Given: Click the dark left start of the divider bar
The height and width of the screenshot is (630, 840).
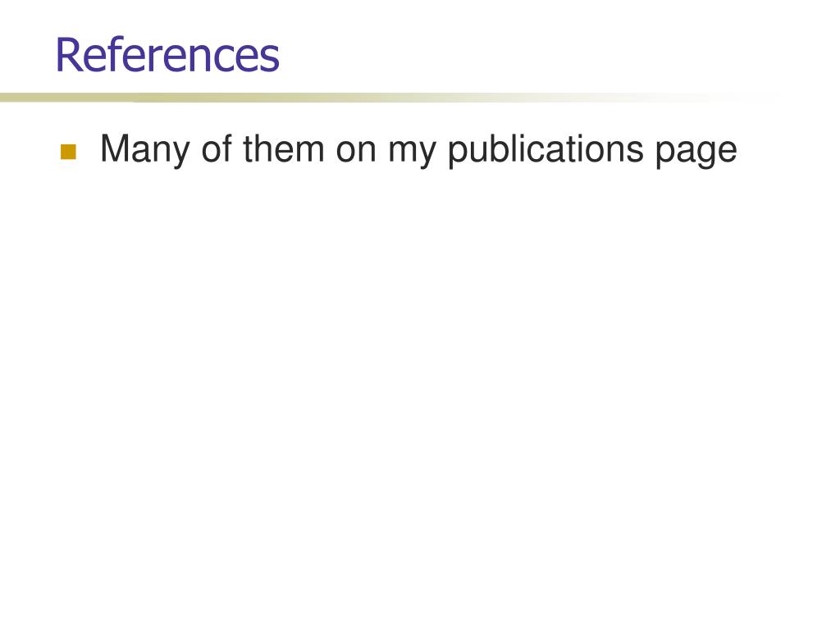Looking at the screenshot, I should coord(21,98).
